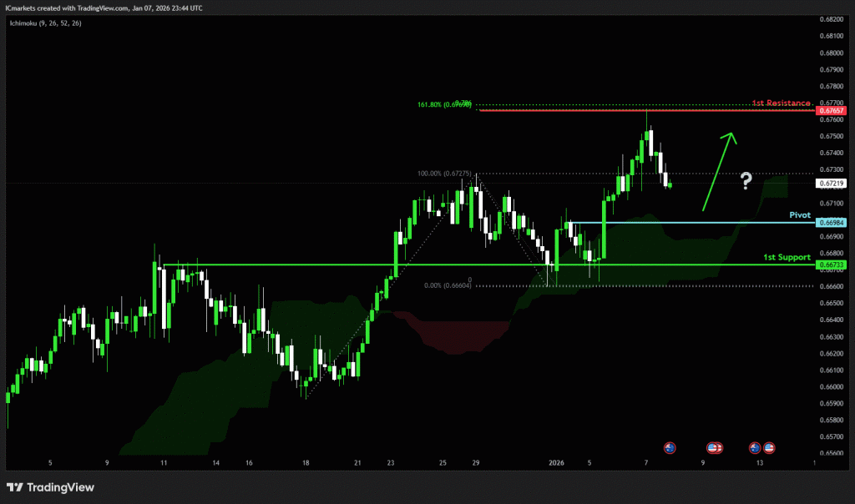Viewport: 855px width, 504px height.
Task: Click the Ichimoku (9, 26, 52, 26) indicator label
Action: 46,23
